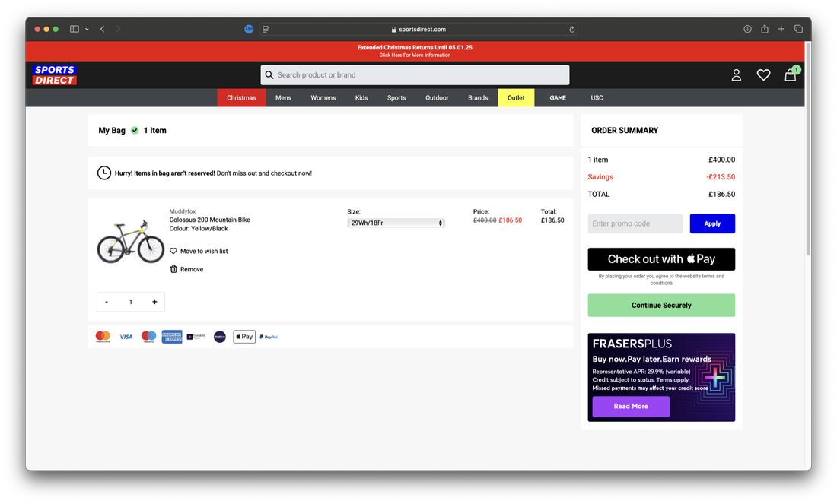Click the Savings -£213.50 amount

(x=720, y=177)
